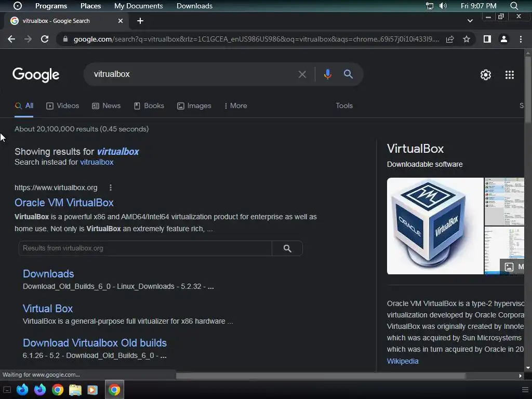Viewport: 532px width, 399px height.
Task: Launch the first blue Firefox taskbar icon
Action: 22,390
